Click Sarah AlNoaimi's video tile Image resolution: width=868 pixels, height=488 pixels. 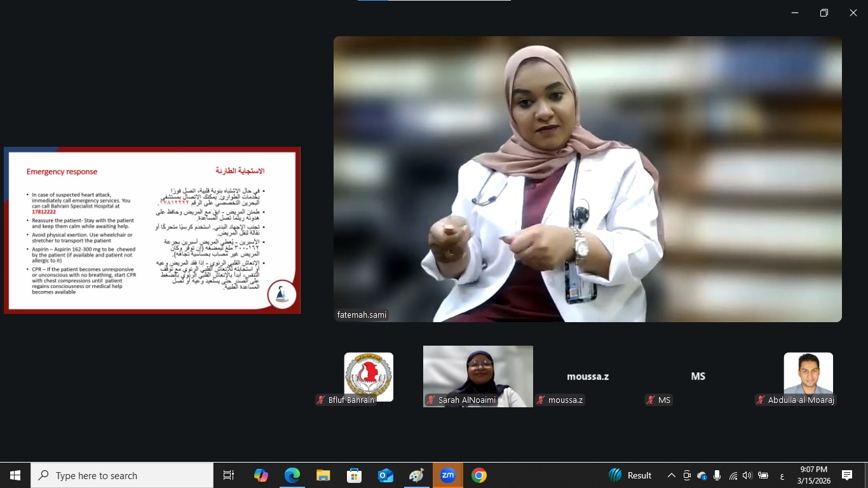pyautogui.click(x=478, y=375)
